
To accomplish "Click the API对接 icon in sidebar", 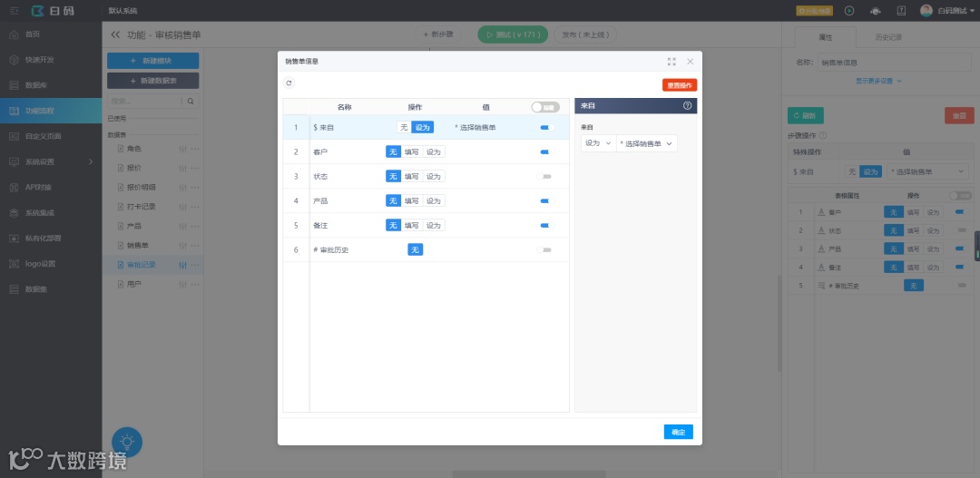I will 14,187.
